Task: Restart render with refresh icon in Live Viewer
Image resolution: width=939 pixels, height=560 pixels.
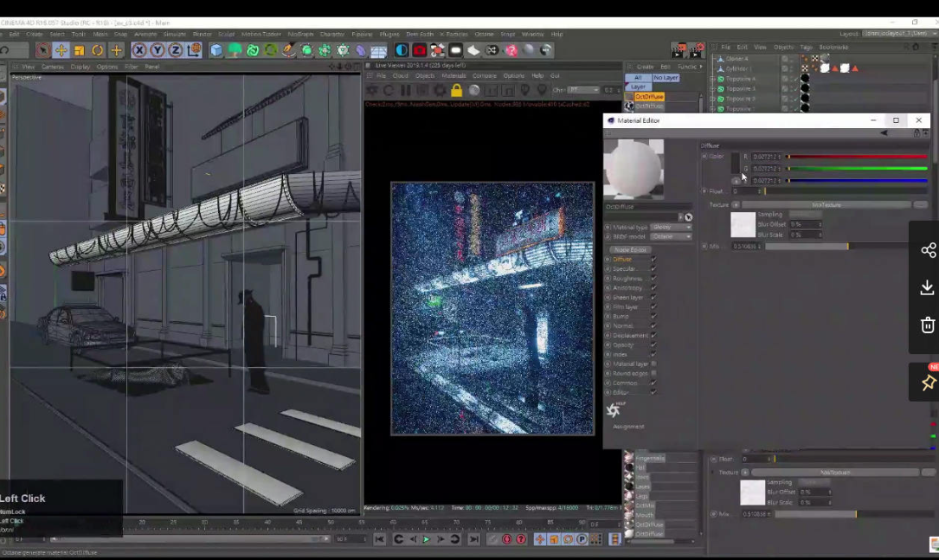Action: point(389,90)
